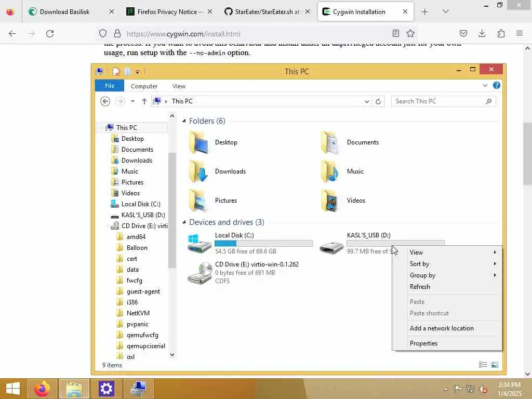Screen dimensions: 532x399
Task: Collapse CD Drive (E:) tree node
Action: pyautogui.click(x=107, y=226)
